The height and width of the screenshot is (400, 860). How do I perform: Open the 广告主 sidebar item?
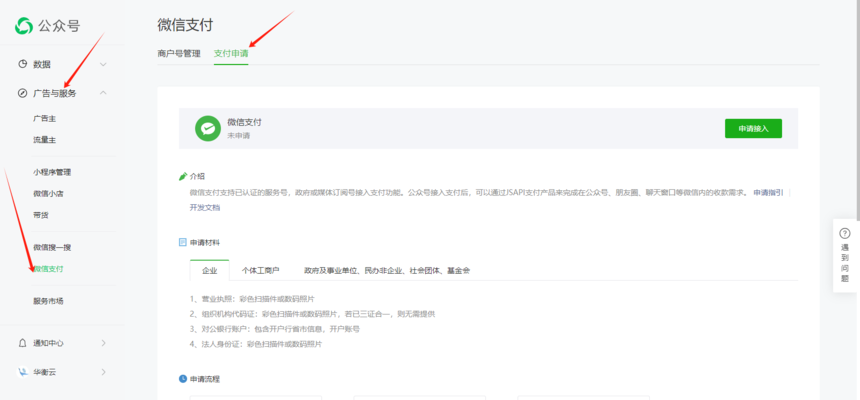pos(44,119)
